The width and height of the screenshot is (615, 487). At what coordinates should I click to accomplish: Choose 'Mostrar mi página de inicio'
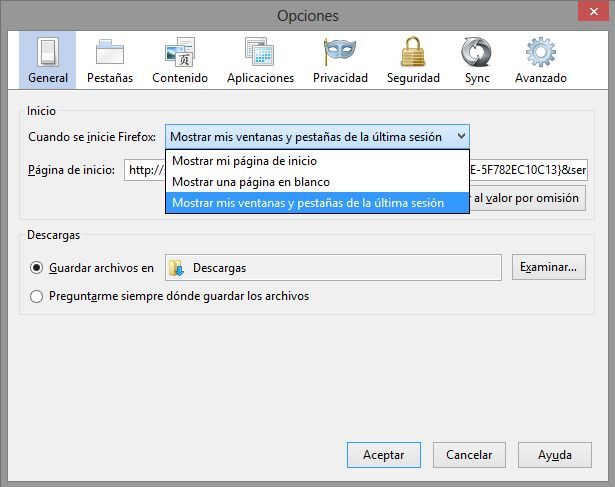coord(317,161)
